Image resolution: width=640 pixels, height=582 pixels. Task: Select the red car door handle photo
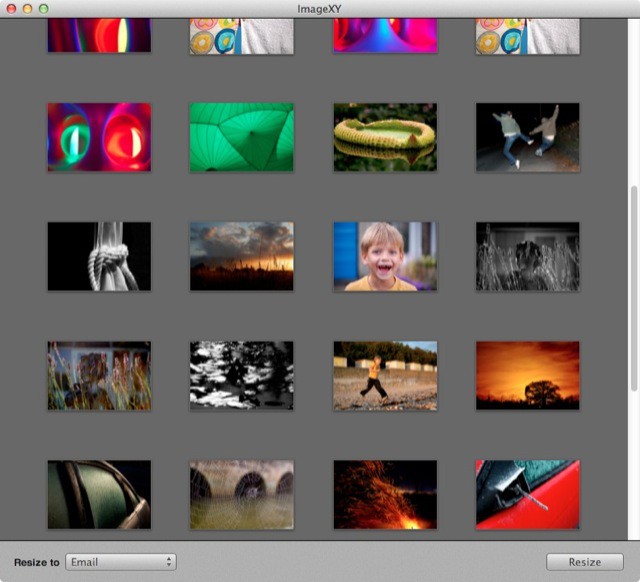[x=527, y=494]
